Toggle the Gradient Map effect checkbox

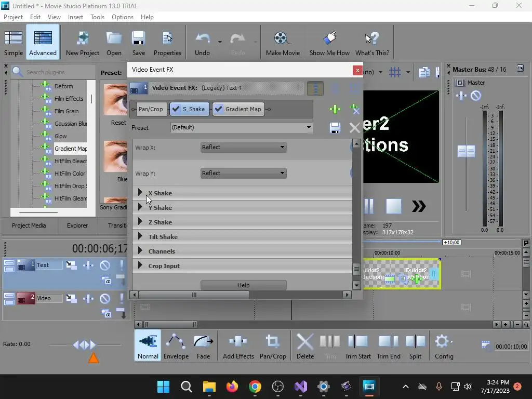(x=219, y=109)
